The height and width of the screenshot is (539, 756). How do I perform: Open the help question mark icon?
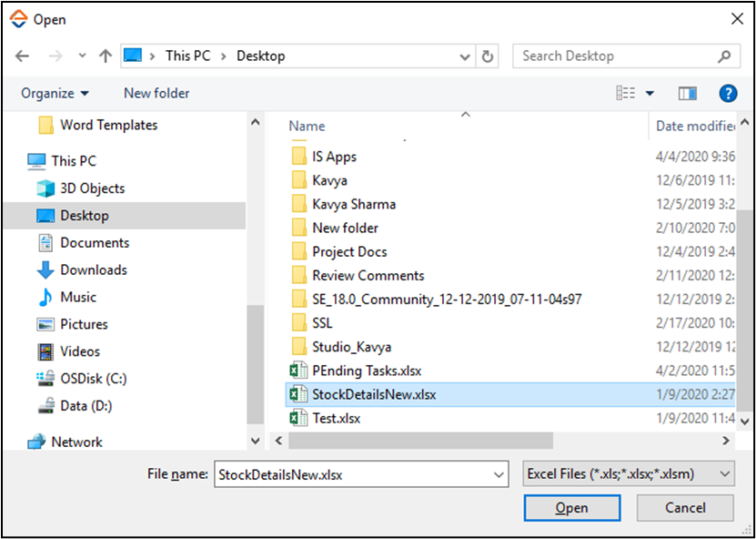pos(728,93)
